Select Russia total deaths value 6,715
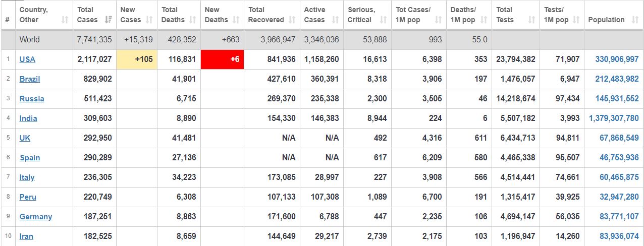The image size is (644, 246). tap(186, 98)
